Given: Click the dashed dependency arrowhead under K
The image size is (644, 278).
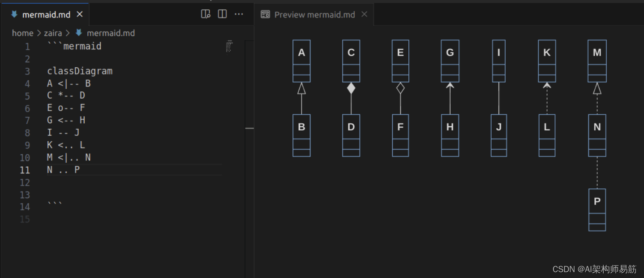Looking at the screenshot, I should click(547, 85).
